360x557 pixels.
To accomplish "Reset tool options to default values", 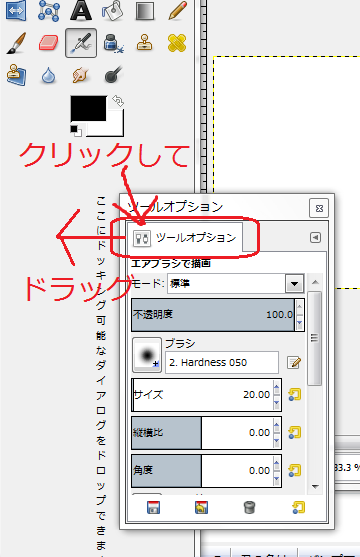I will click(299, 507).
